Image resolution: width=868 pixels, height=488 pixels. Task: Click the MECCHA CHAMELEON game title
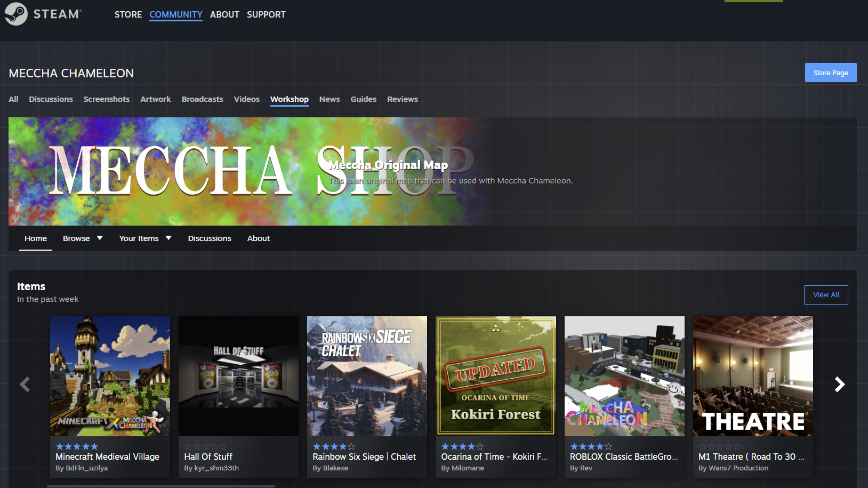(x=71, y=73)
